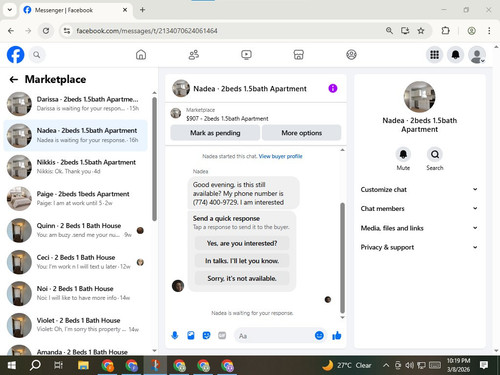
Task: Attach a file icon in composer
Action: click(x=191, y=335)
